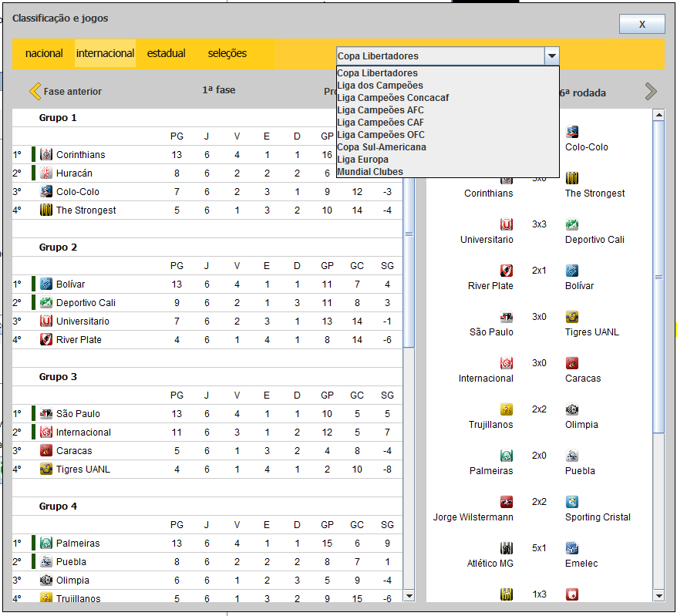Click the Grupo 3 heading
The height and width of the screenshot is (616, 677).
(58, 376)
